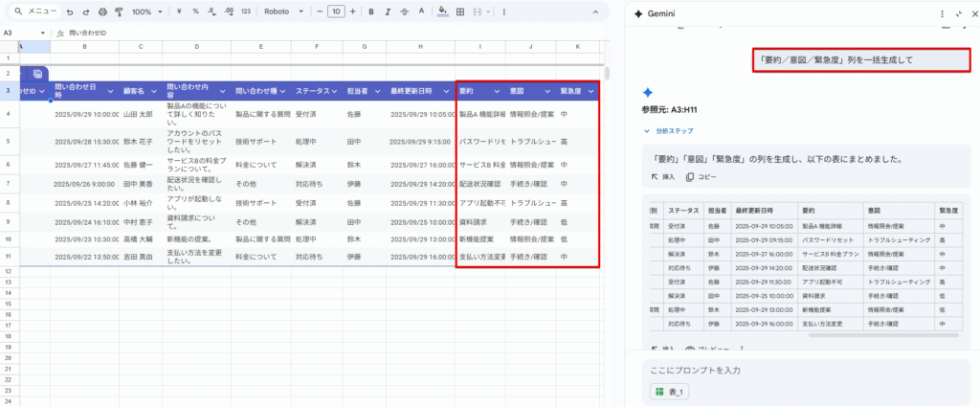Open the 緊急度 column filter dropdown
The image size is (980, 407).
[590, 91]
